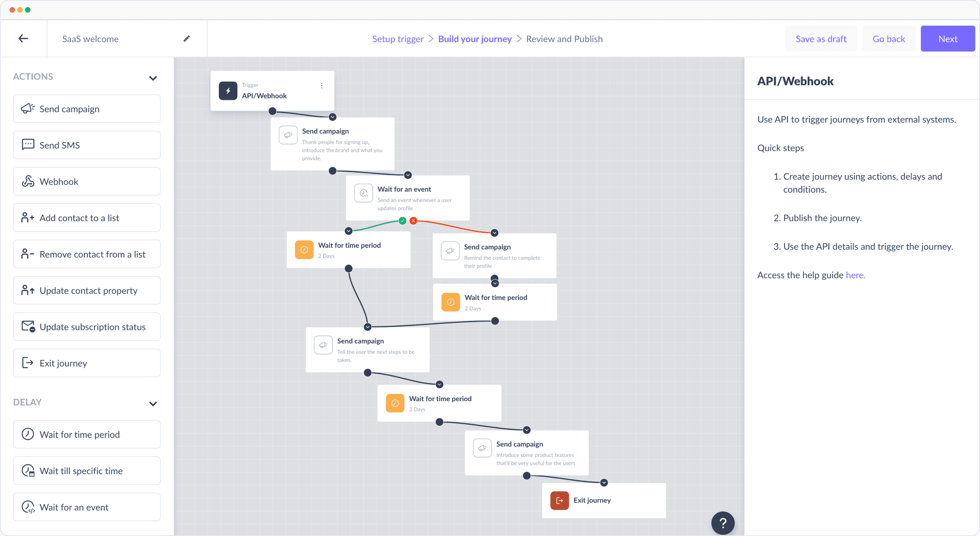Select the Send SMS action
This screenshot has width=980, height=536.
(87, 145)
